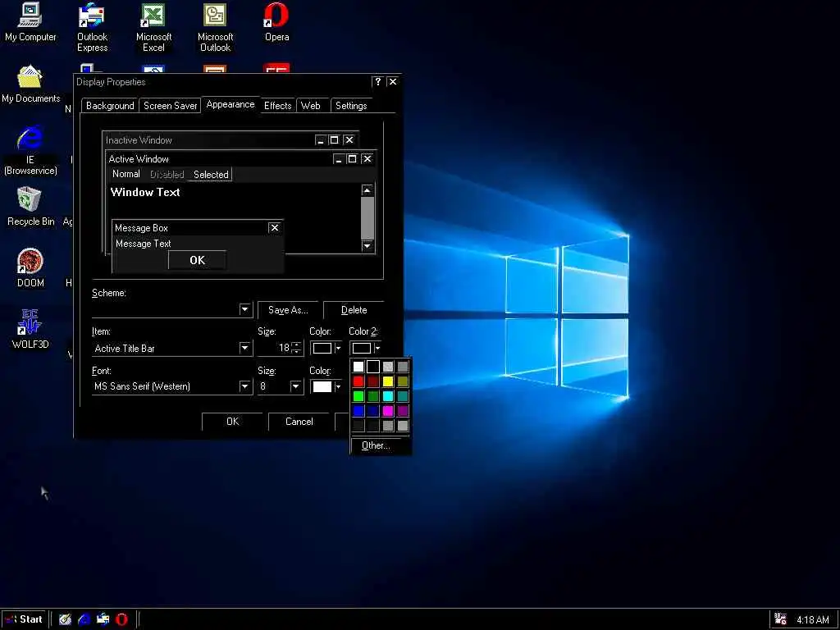Screen dimensions: 840x630
Task: Click the Delete scheme button
Action: pyautogui.click(x=354, y=310)
